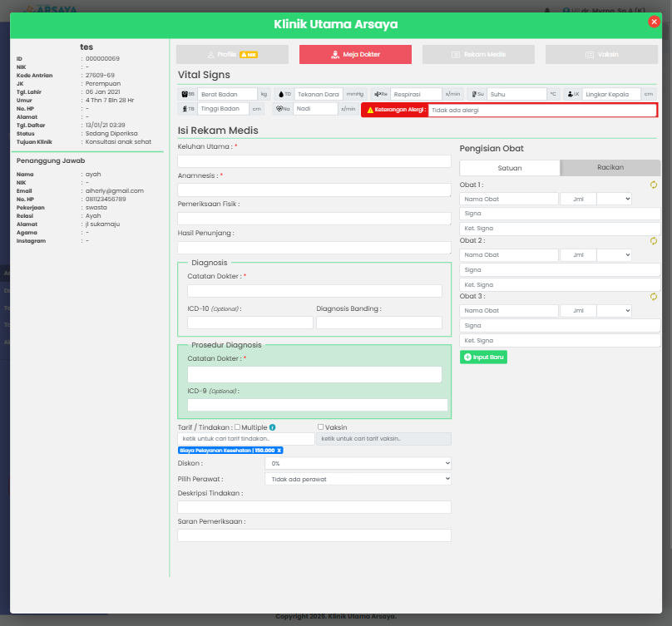The image size is (672, 626).
Task: Open the Diskon dropdown
Action: (358, 463)
